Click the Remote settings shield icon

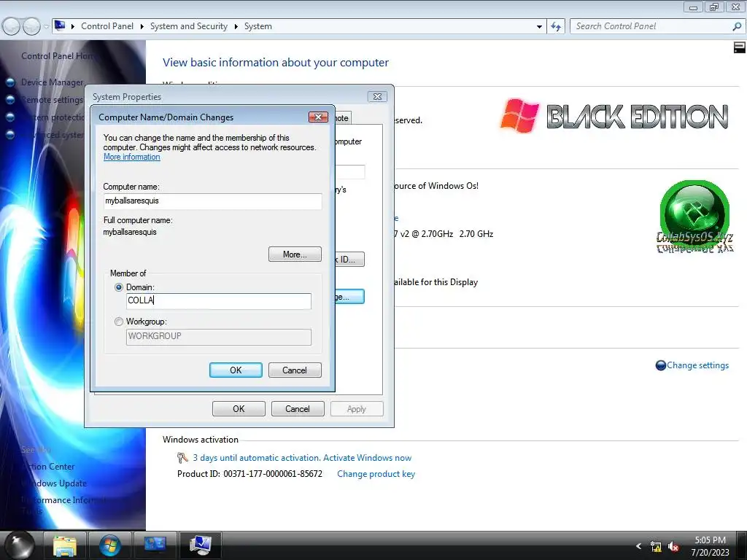(x=10, y=99)
